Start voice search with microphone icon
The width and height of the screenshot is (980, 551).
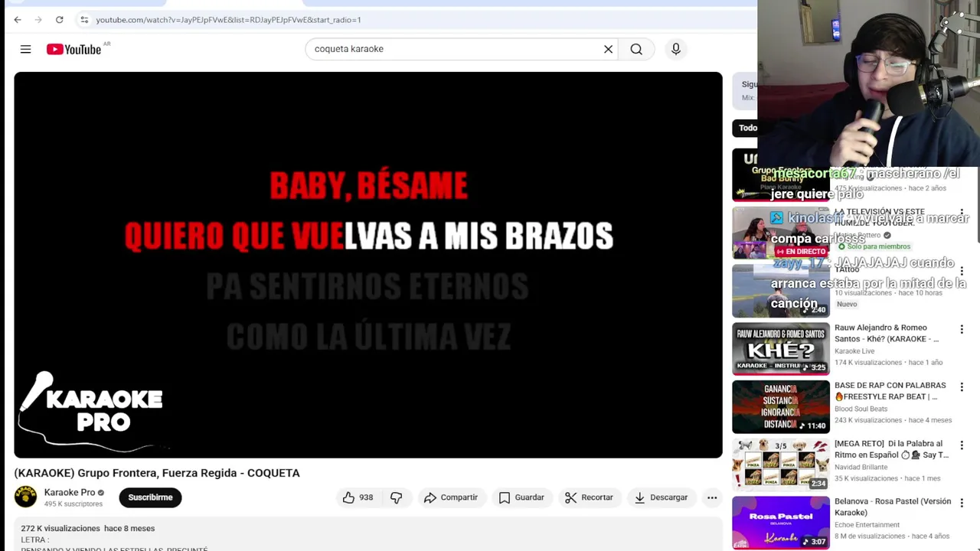click(675, 49)
